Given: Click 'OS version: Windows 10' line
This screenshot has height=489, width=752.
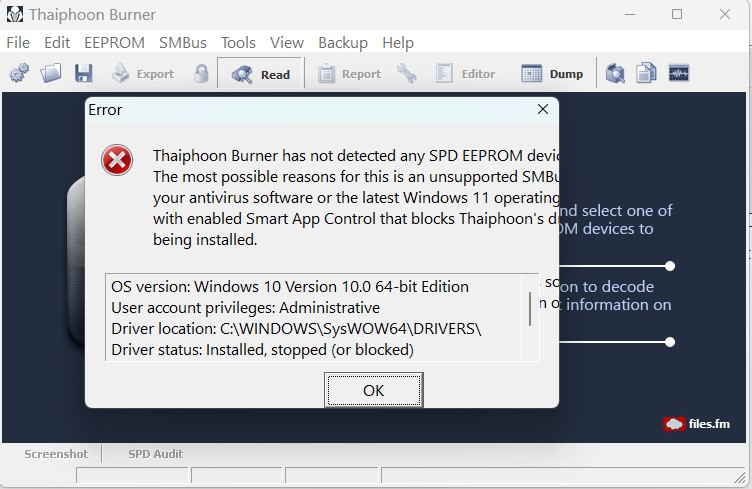Looking at the screenshot, I should click(x=290, y=286).
